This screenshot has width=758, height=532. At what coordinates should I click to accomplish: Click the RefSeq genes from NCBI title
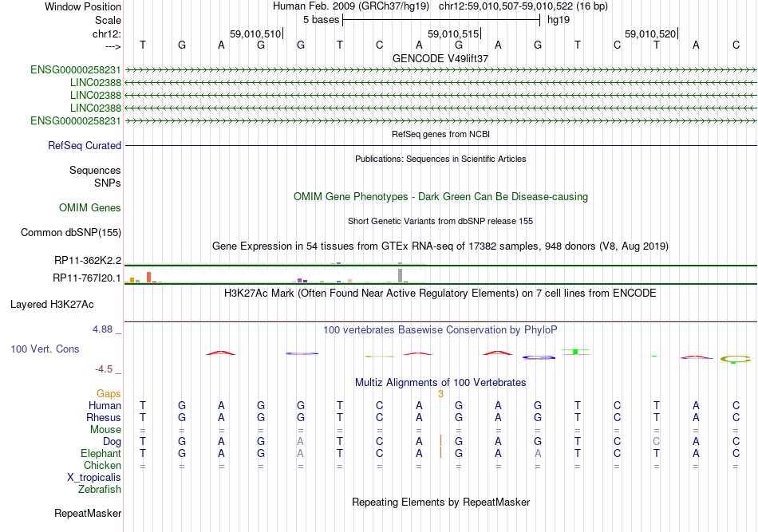(x=440, y=134)
